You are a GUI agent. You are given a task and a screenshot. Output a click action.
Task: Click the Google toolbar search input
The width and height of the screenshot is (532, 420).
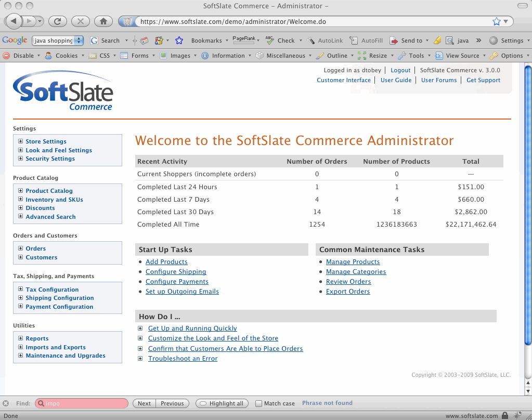54,41
